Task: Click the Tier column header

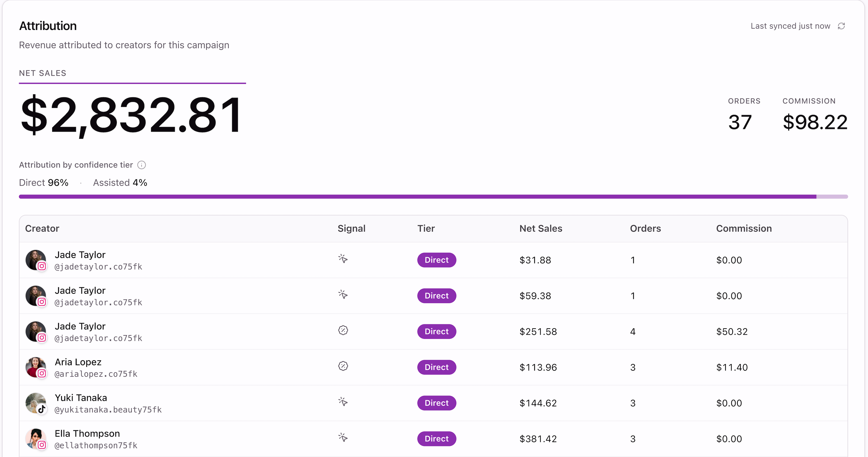Action: click(x=426, y=228)
